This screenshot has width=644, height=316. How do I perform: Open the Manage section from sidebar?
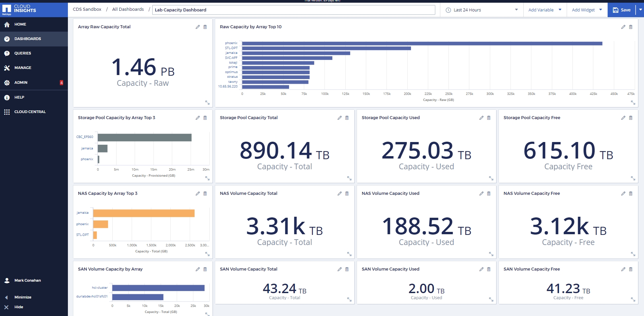pos(7,68)
